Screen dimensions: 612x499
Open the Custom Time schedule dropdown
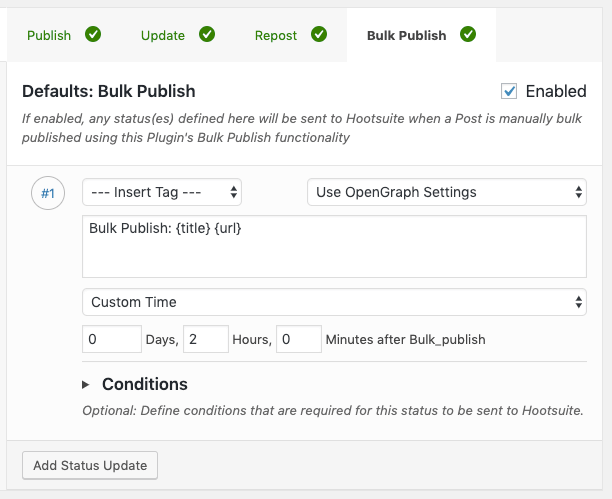334,302
